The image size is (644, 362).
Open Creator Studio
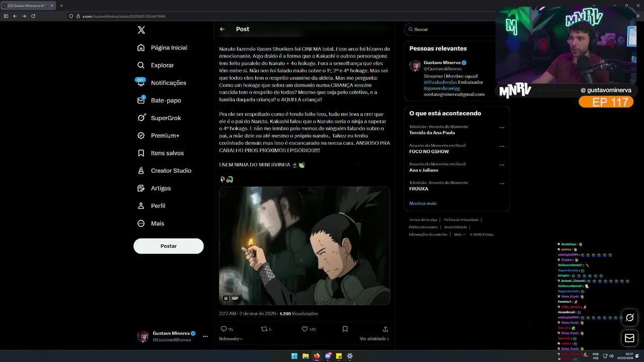[x=164, y=171]
